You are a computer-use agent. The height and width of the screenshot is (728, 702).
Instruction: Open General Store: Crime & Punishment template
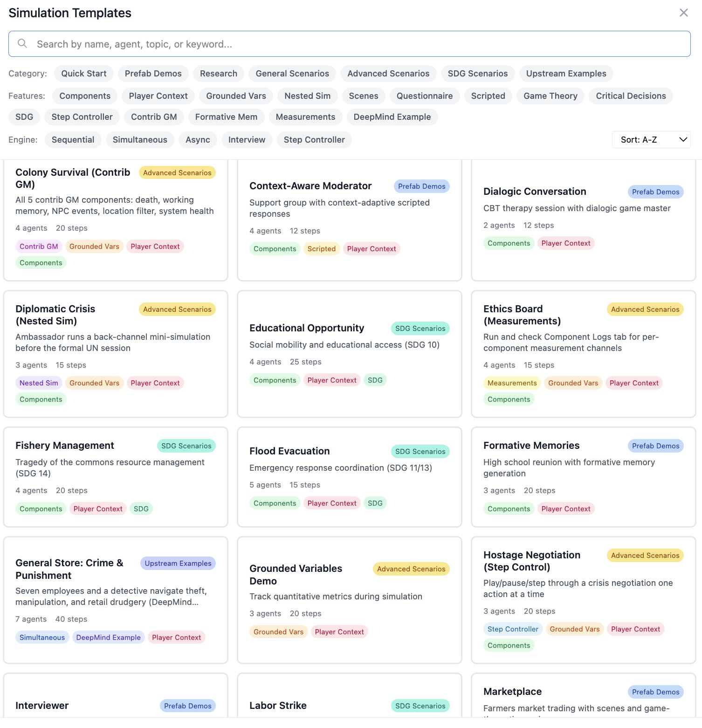click(116, 600)
